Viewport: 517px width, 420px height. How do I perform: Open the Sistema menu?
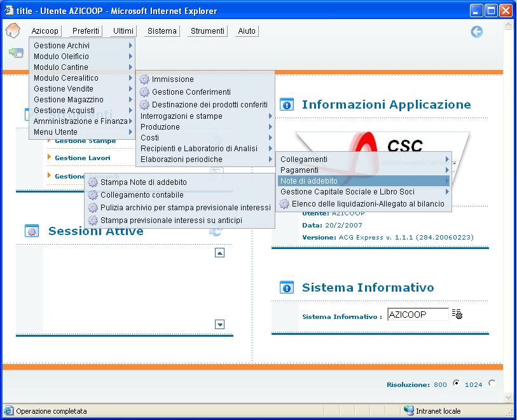point(162,31)
